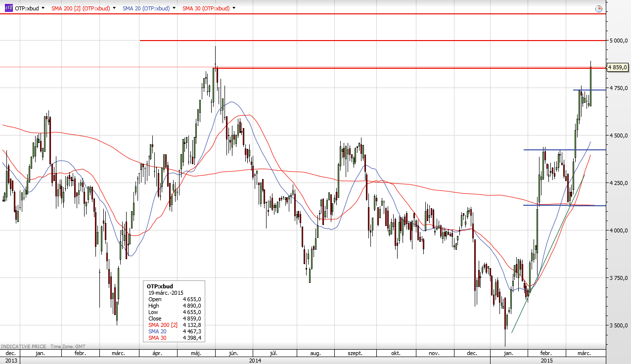
Task: Click the 'júl.' month label on time axis
Action: click(273, 354)
